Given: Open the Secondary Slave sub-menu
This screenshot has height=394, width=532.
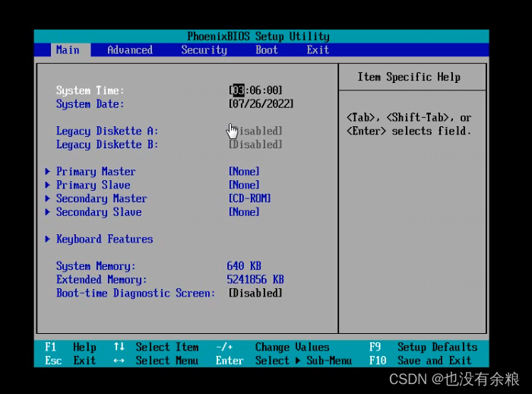Looking at the screenshot, I should point(99,212).
